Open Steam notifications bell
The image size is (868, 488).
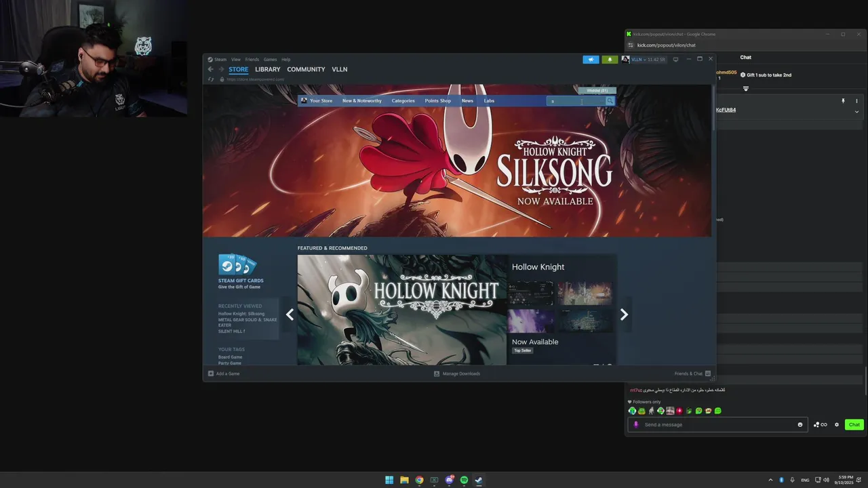tap(610, 60)
